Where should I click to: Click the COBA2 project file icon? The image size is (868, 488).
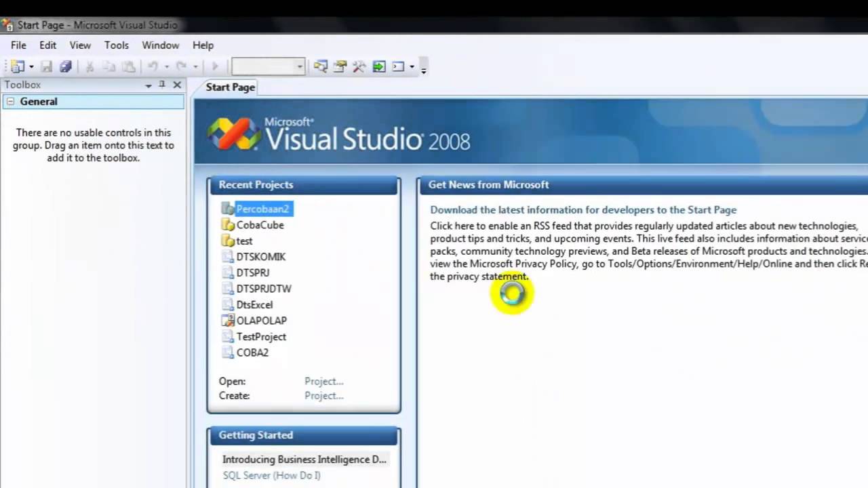pos(227,352)
